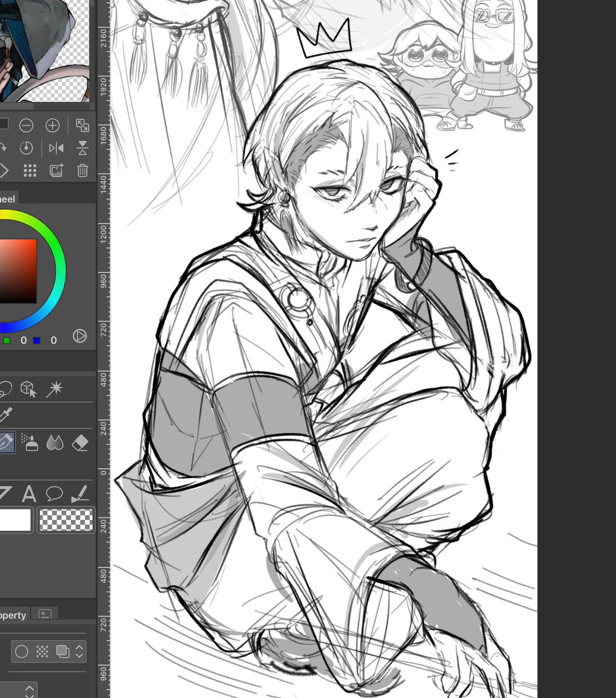Image resolution: width=616 pixels, height=698 pixels.
Task: Click the Fit to Screen navigator icon
Action: coord(82,126)
